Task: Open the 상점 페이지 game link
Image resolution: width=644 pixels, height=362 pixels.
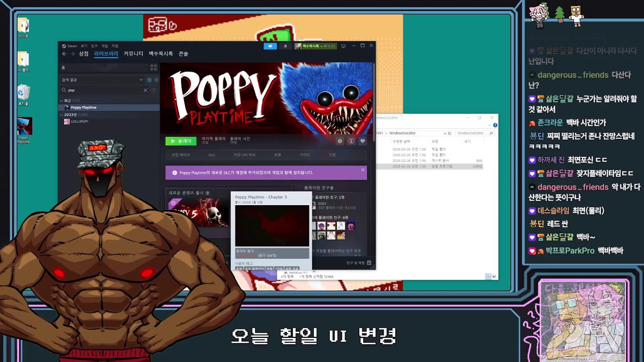Action: (x=181, y=155)
